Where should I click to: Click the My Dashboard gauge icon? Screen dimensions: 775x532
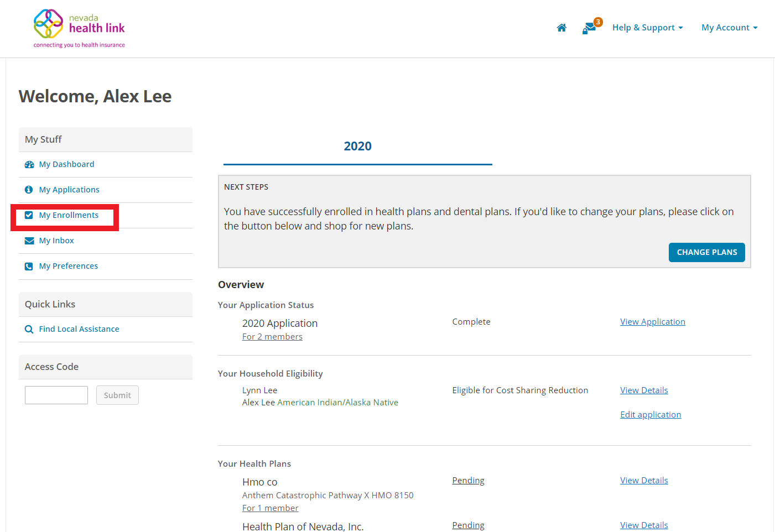29,165
